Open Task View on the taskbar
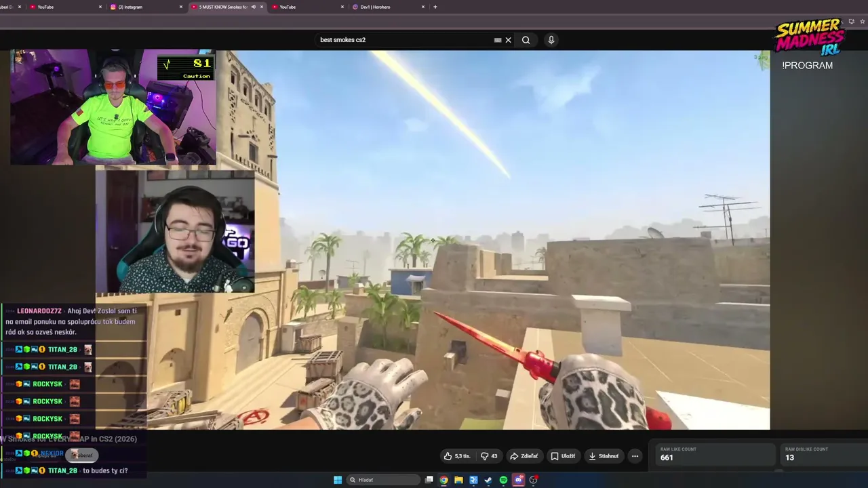Screen dimensions: 868x488 coord(429,480)
